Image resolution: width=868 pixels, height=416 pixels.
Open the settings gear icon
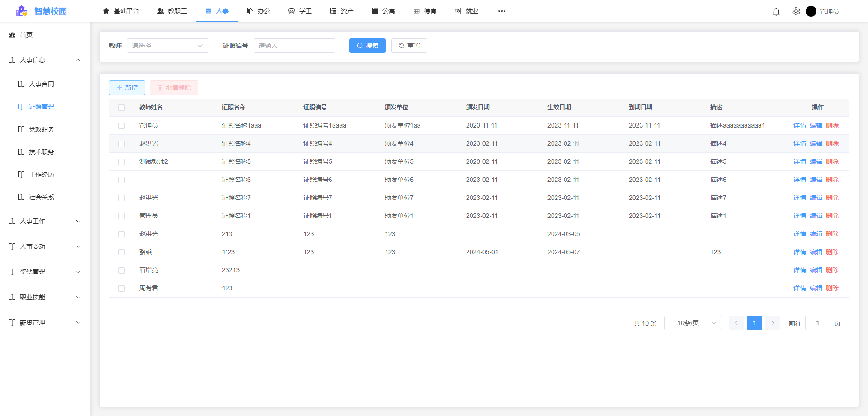click(x=796, y=11)
